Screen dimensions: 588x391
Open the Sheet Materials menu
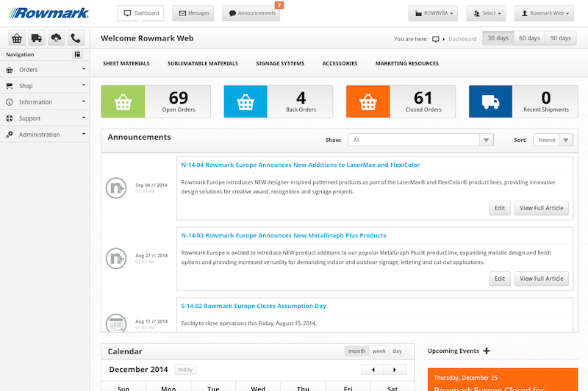pyautogui.click(x=126, y=63)
